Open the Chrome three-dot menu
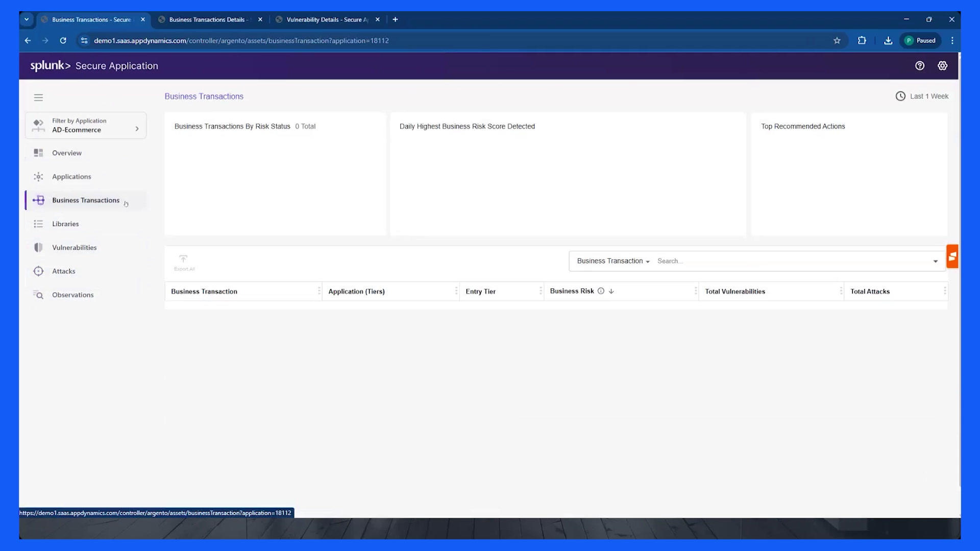The height and width of the screenshot is (551, 980). click(952, 41)
